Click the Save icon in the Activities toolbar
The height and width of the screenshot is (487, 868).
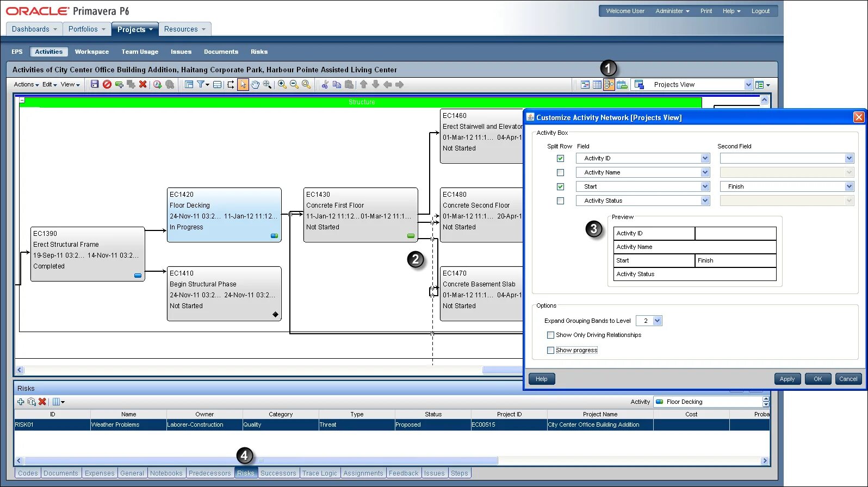(95, 84)
